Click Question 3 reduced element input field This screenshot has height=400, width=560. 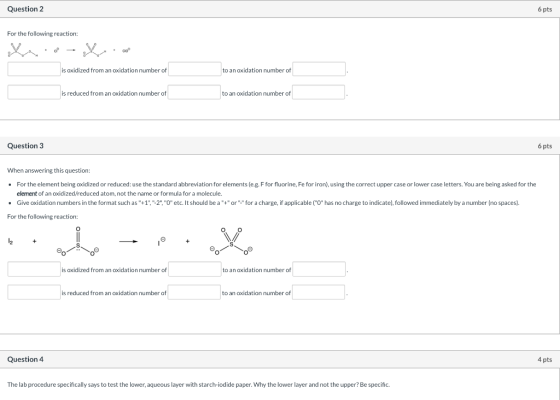pos(34,292)
